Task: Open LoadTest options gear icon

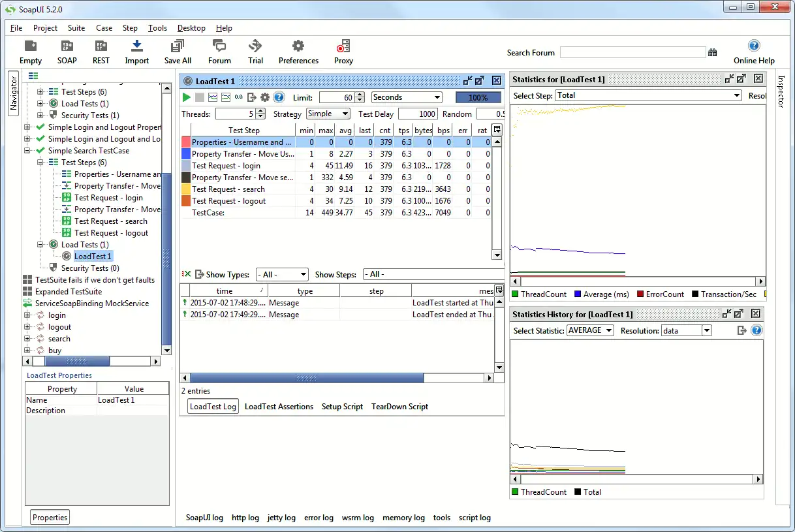Action: click(265, 97)
